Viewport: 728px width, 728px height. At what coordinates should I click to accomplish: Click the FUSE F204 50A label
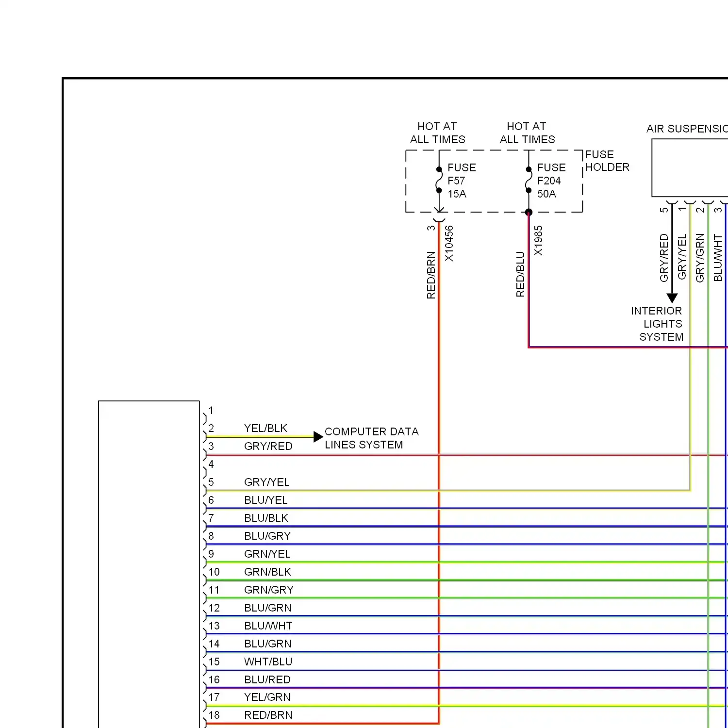551,181
